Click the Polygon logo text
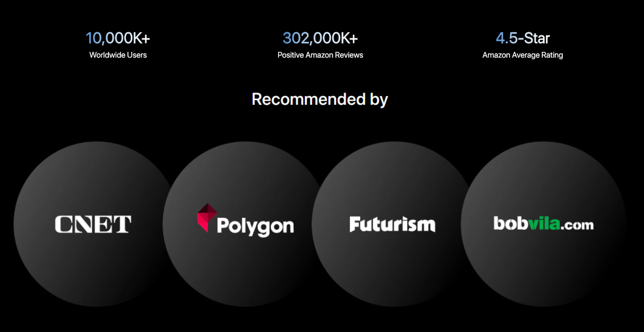 tap(255, 226)
